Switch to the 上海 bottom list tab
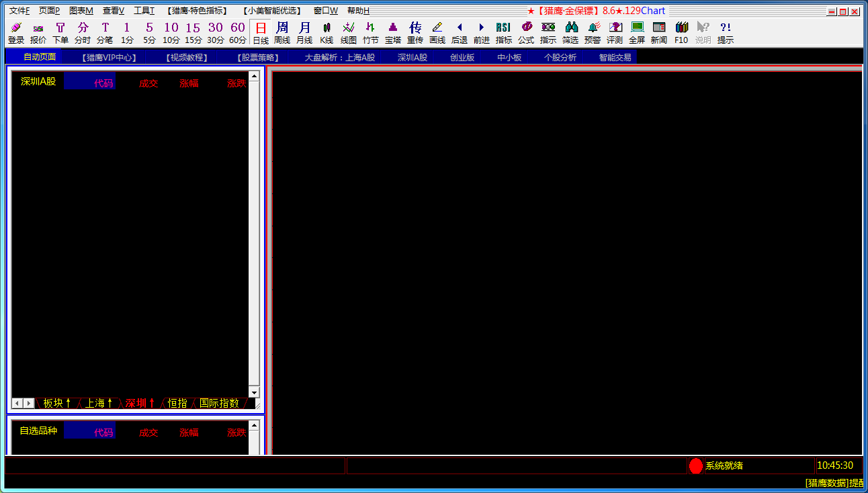The height and width of the screenshot is (493, 868). point(99,403)
